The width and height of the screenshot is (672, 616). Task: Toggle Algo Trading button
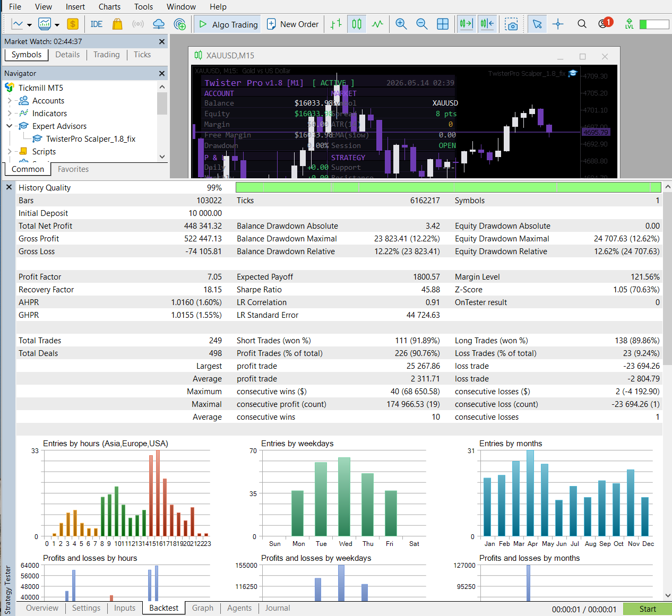228,24
